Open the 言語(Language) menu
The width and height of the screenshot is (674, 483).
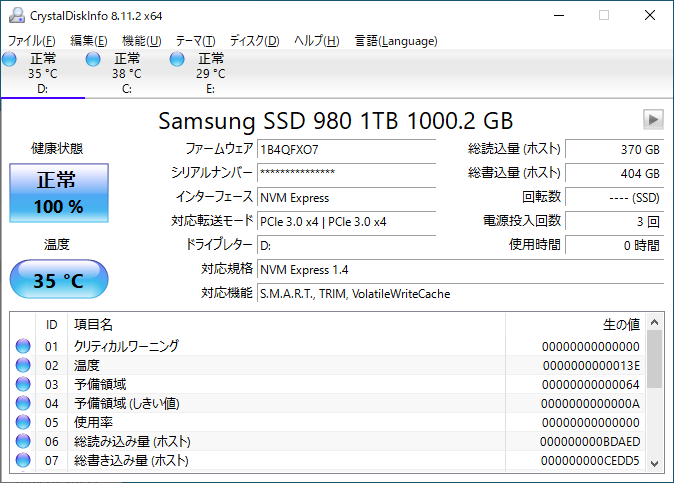tap(396, 41)
